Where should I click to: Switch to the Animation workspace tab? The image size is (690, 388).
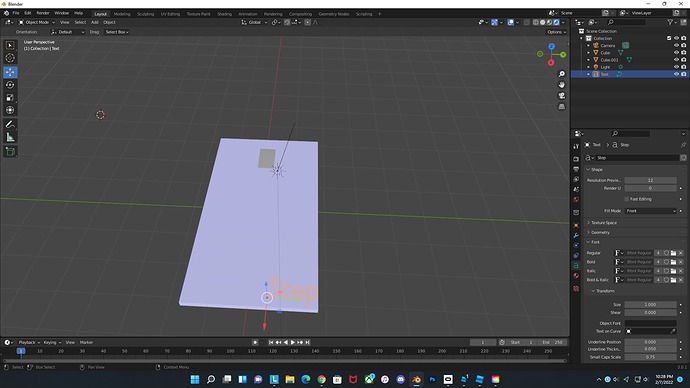coord(248,14)
